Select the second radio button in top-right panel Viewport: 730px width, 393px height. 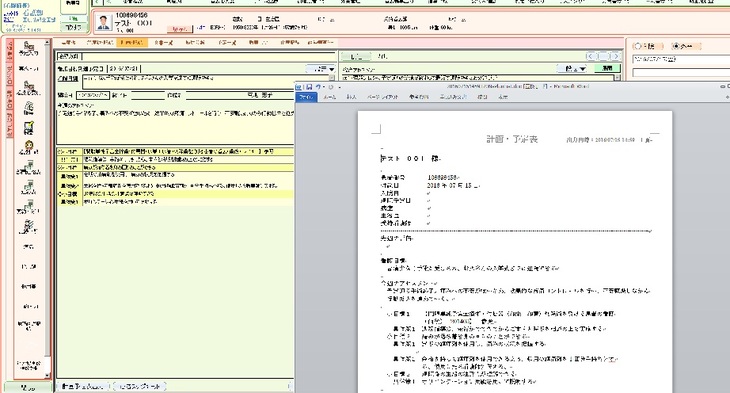click(676, 46)
